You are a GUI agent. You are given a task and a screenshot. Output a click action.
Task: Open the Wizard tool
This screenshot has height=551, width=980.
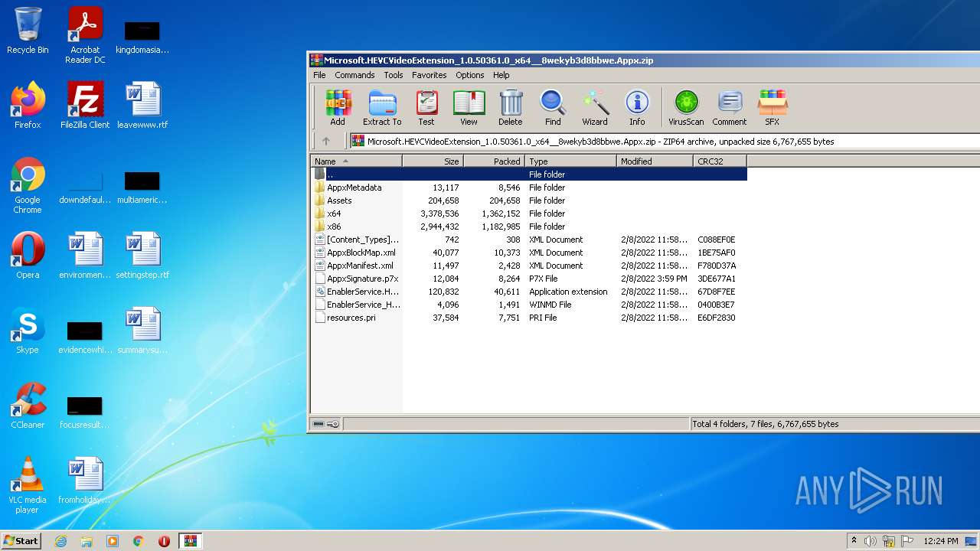pos(595,108)
